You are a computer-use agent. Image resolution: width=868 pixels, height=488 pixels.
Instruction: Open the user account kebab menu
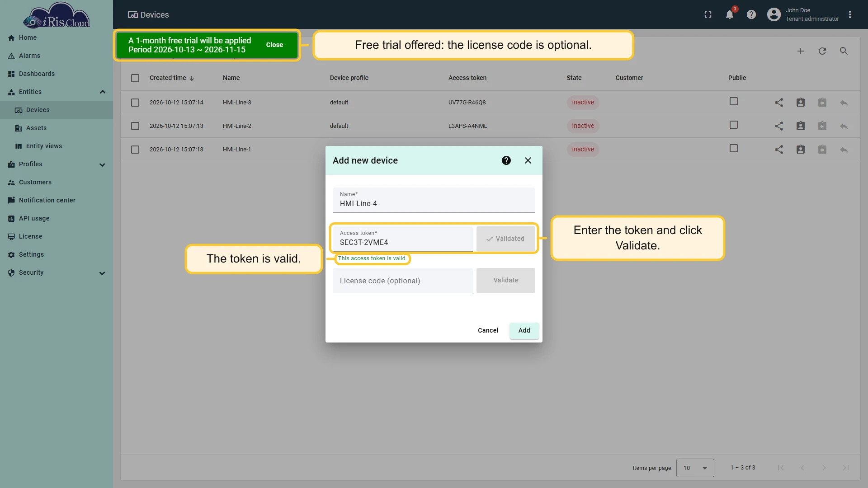pyautogui.click(x=850, y=15)
